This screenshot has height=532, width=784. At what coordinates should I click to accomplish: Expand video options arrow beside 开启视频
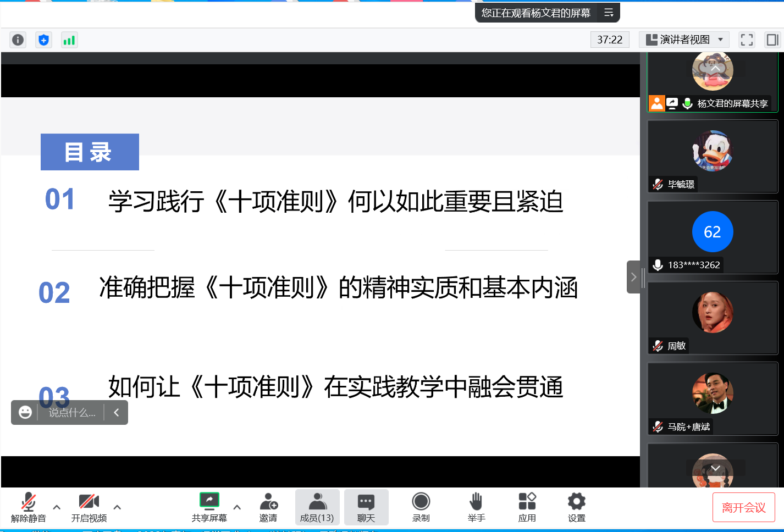click(117, 507)
